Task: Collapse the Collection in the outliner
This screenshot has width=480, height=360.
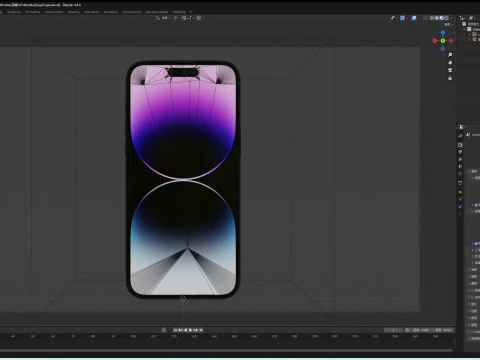Action: point(465,29)
